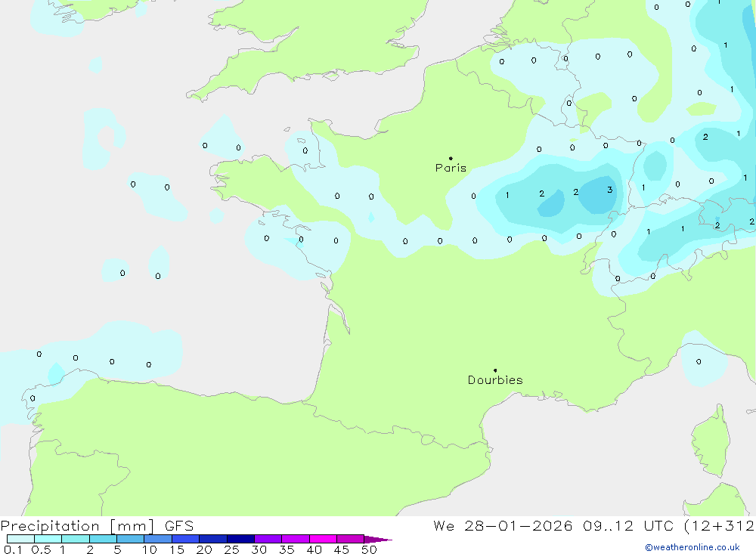
Task: Select the 1–2 mm legend color swatch
Action: (75, 539)
